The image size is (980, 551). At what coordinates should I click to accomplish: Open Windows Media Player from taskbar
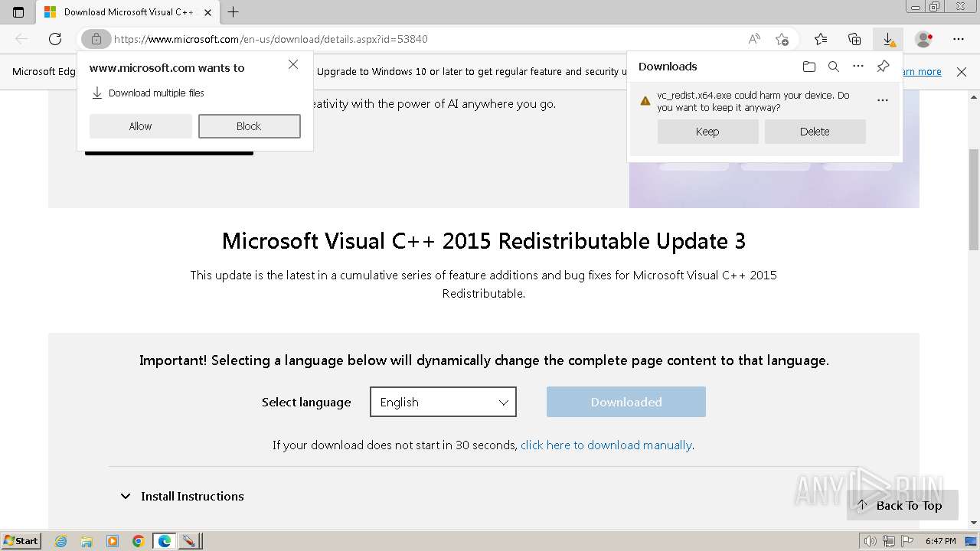[113, 541]
